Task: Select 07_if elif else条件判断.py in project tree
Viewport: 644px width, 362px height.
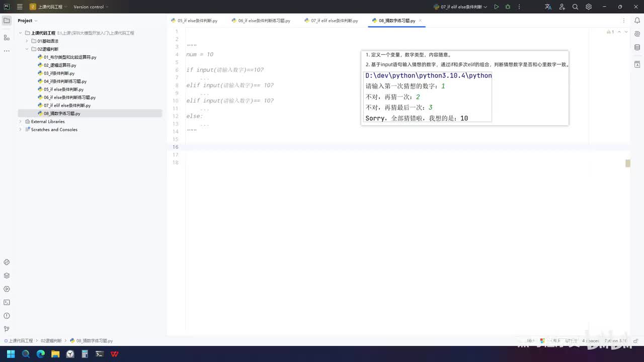Action: coord(63,106)
